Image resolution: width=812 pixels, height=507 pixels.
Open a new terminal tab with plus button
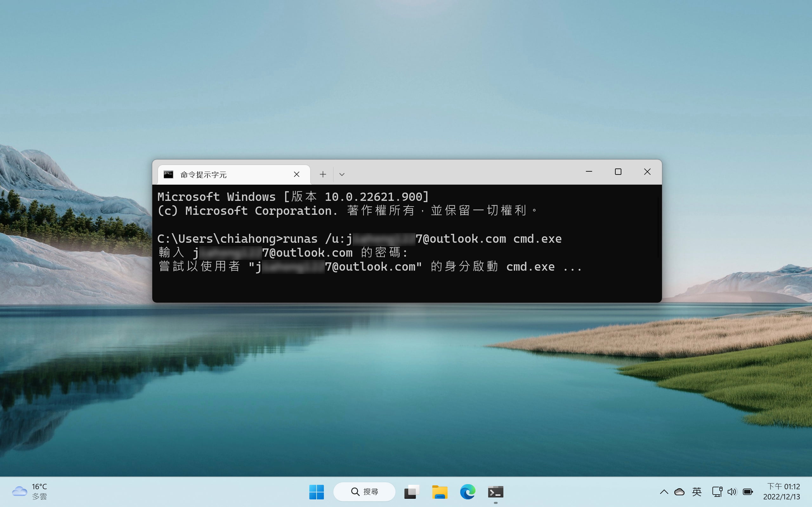(x=323, y=174)
